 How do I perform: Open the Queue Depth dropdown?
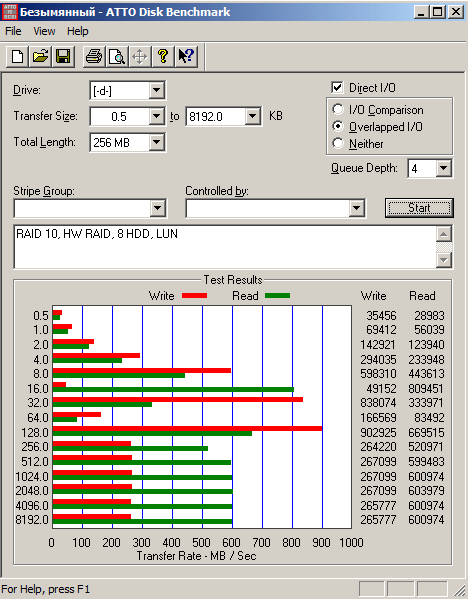click(444, 168)
